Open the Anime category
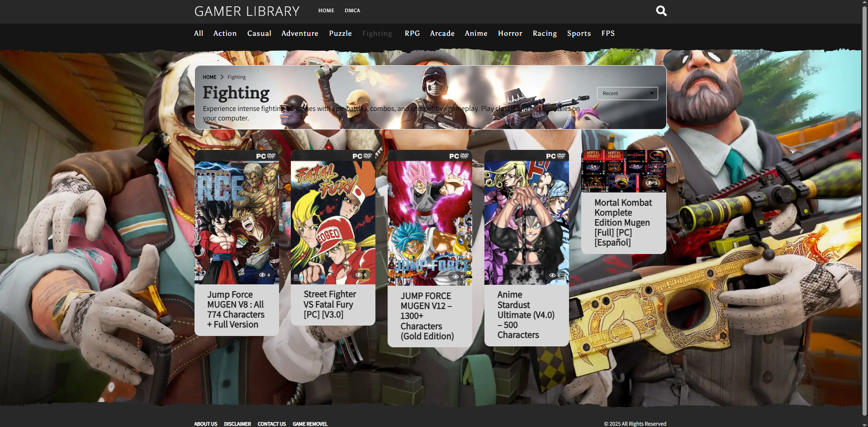The image size is (868, 427). [x=476, y=34]
